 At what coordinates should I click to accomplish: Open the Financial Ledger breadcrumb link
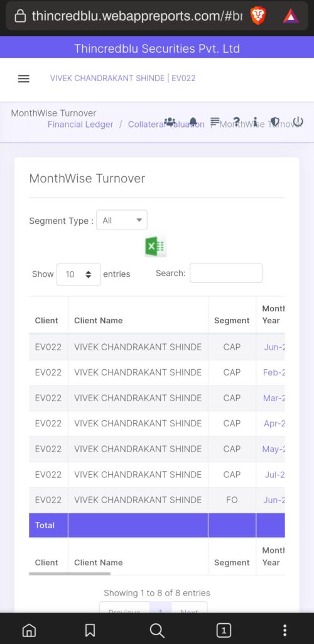point(80,125)
